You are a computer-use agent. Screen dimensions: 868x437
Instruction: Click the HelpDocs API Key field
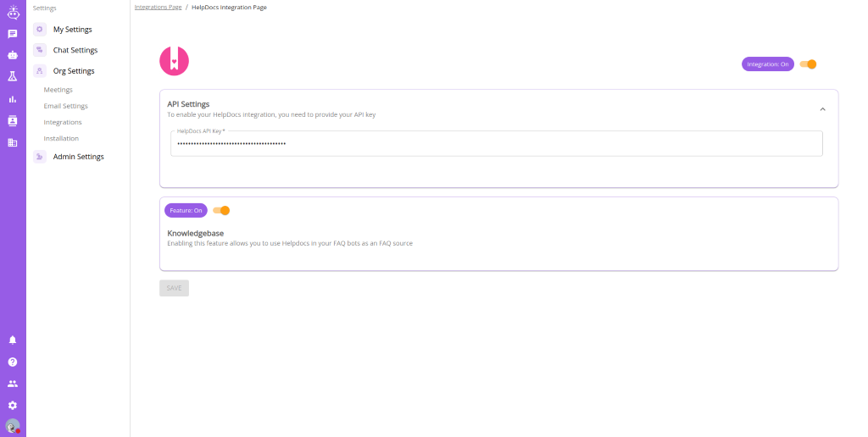(x=497, y=144)
